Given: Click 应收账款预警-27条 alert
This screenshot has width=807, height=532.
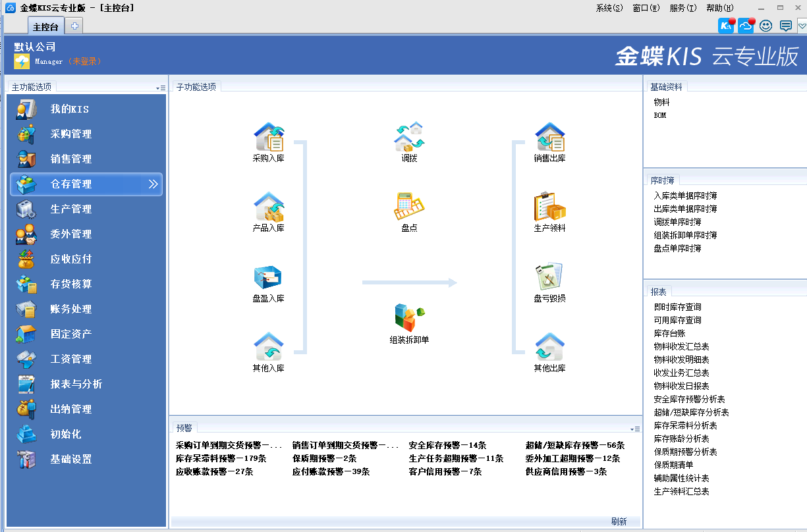Looking at the screenshot, I should pos(214,471).
